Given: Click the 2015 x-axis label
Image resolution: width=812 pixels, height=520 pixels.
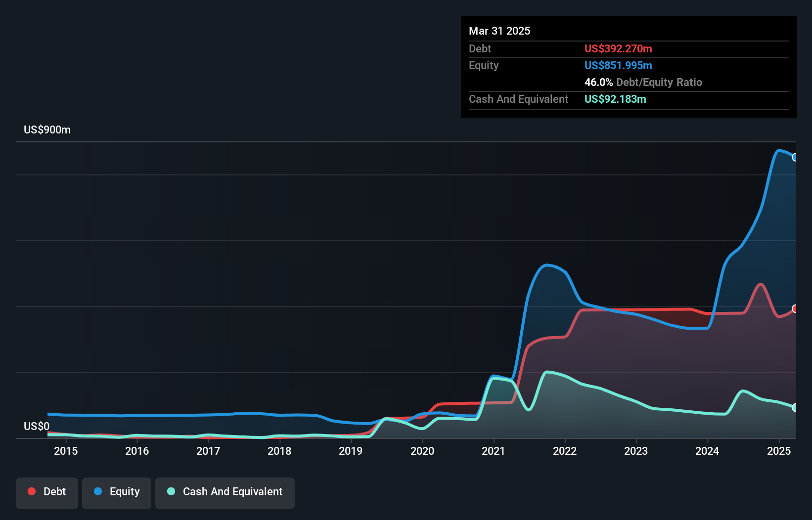Looking at the screenshot, I should pyautogui.click(x=66, y=451).
